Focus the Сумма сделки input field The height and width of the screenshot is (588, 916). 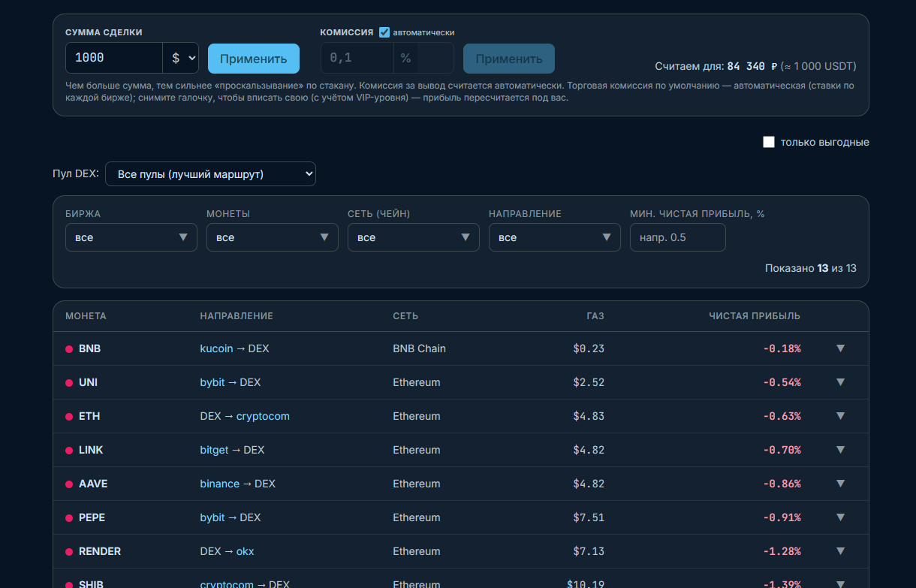114,58
